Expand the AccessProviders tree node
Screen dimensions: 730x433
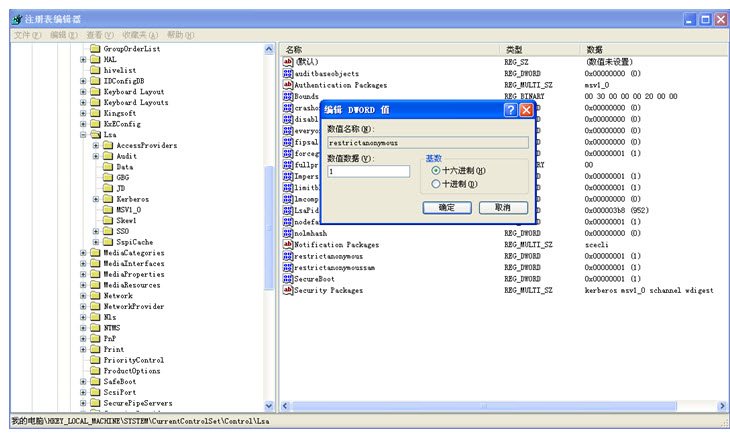96,145
